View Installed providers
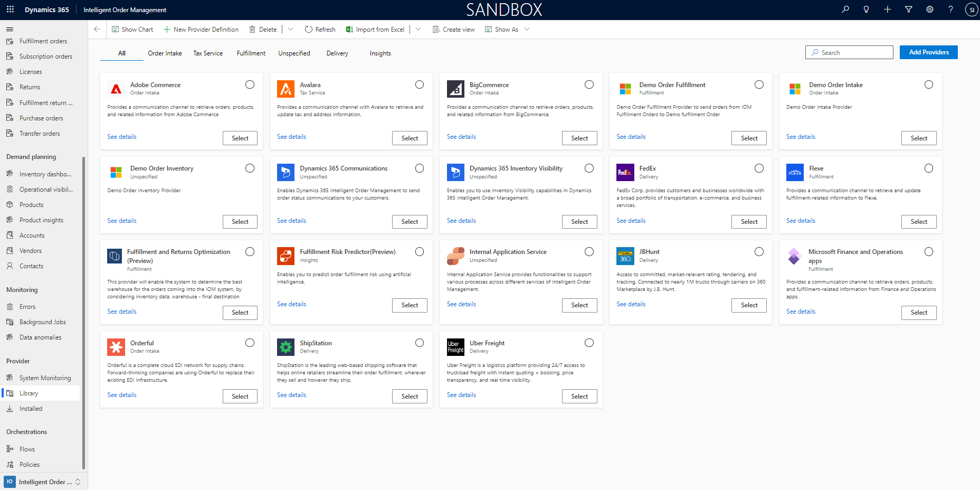 click(x=32, y=408)
